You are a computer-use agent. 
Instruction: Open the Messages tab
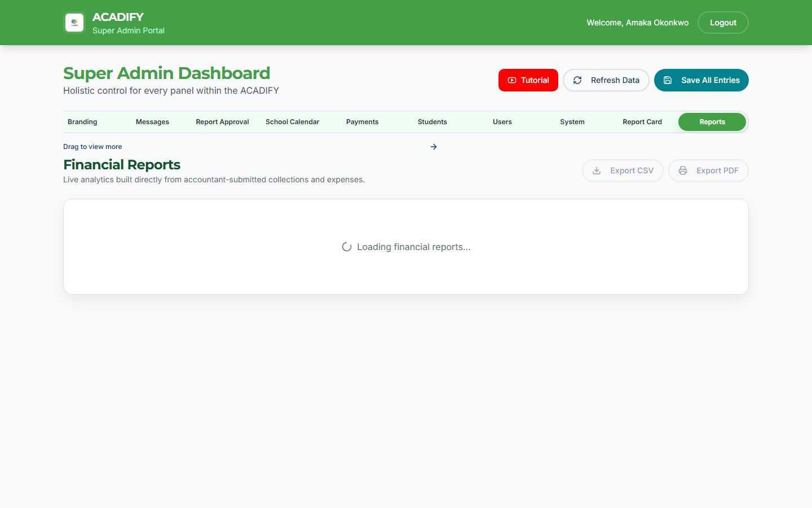coord(152,121)
